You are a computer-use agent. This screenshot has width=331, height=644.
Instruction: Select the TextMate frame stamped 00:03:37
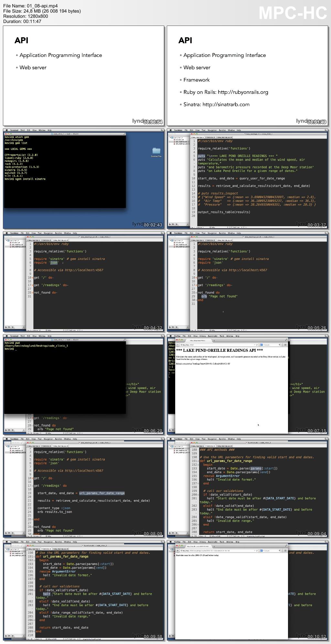click(x=247, y=179)
